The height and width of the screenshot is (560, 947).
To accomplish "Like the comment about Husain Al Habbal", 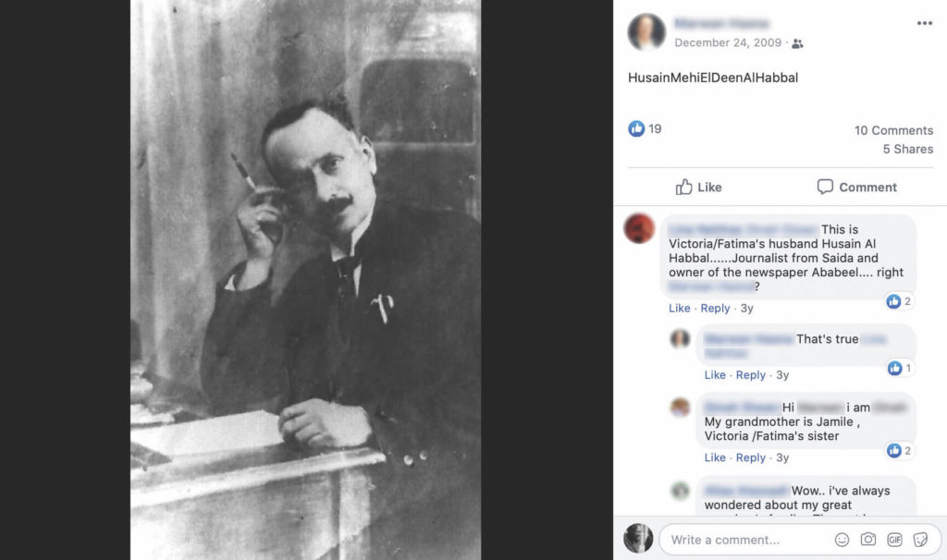I will click(x=679, y=309).
